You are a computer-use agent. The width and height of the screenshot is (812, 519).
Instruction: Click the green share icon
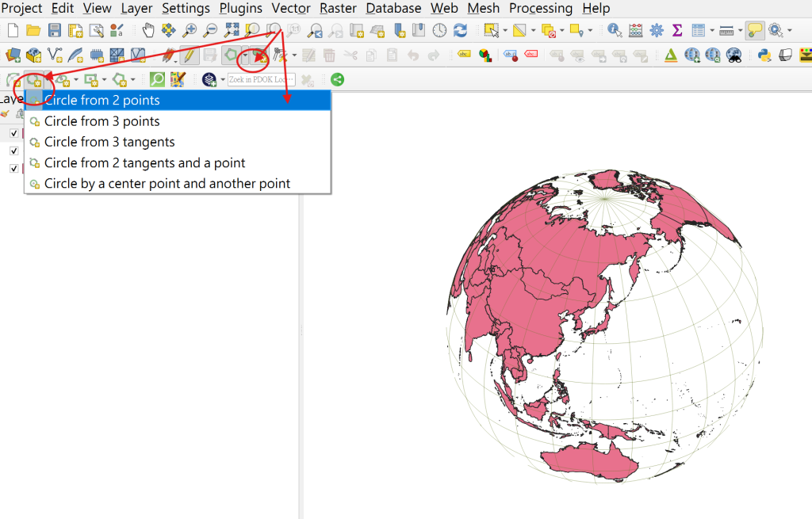[337, 80]
